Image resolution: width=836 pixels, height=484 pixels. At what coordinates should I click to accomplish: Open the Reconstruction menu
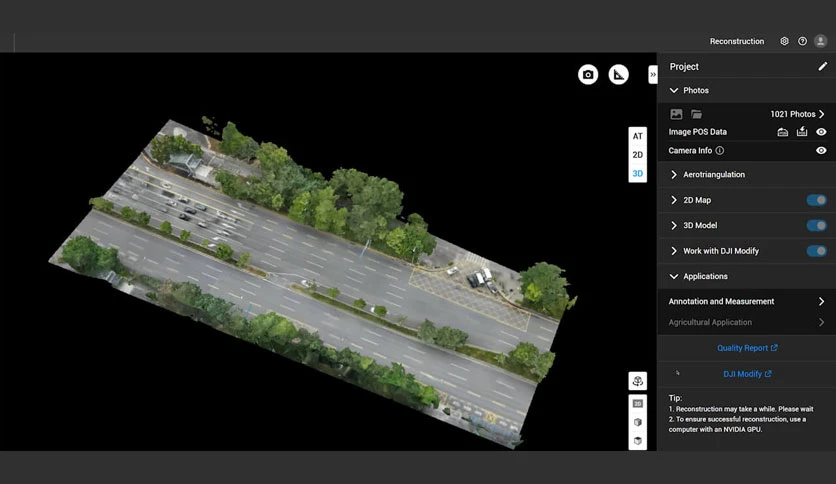737,41
